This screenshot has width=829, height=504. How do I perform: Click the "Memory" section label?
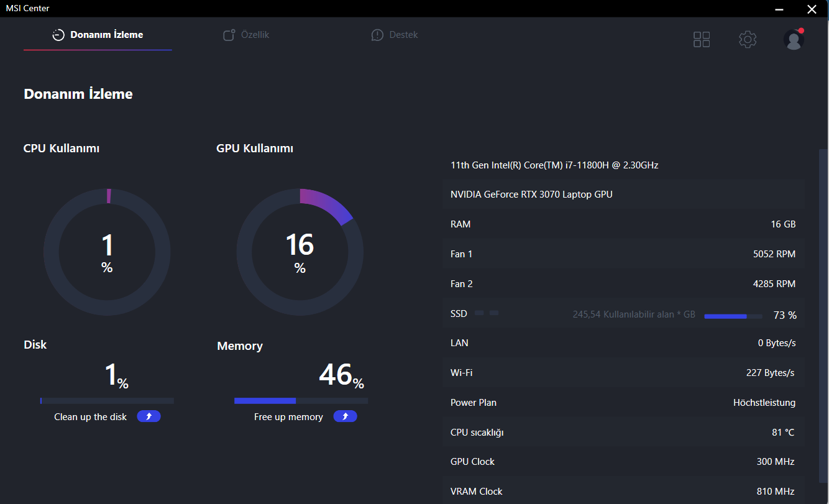click(x=240, y=346)
